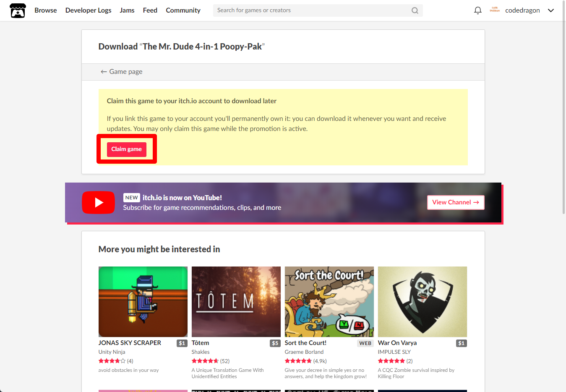Click the 'More you might be interested in' heading
The image size is (566, 392).
click(x=159, y=249)
